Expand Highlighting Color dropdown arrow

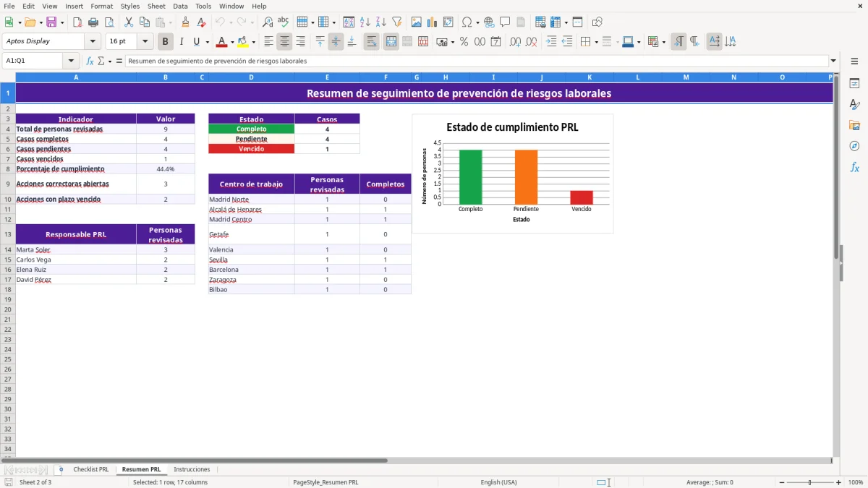[253, 42]
